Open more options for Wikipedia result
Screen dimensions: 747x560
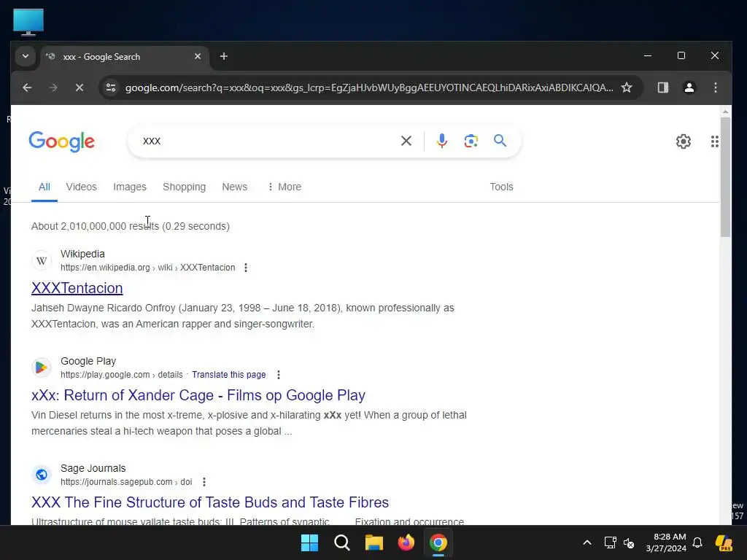(245, 268)
